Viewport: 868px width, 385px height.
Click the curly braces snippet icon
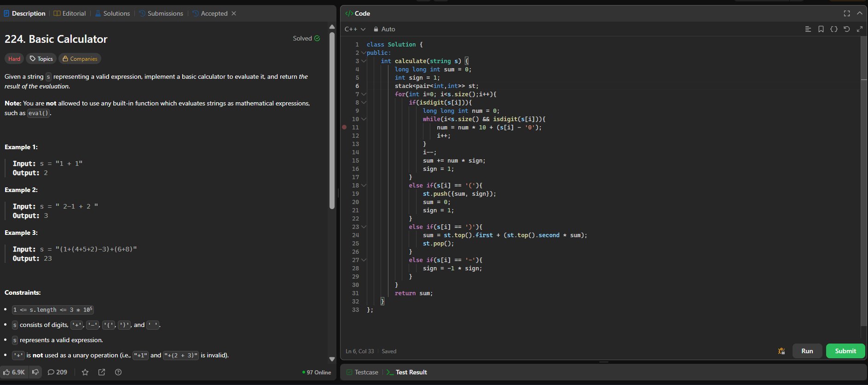tap(833, 29)
